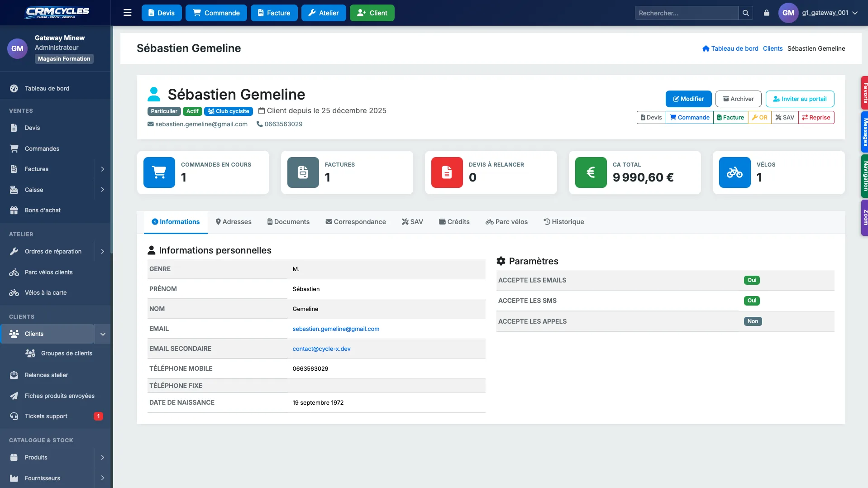Open the contact@cycle-x.dev email link

tap(321, 349)
